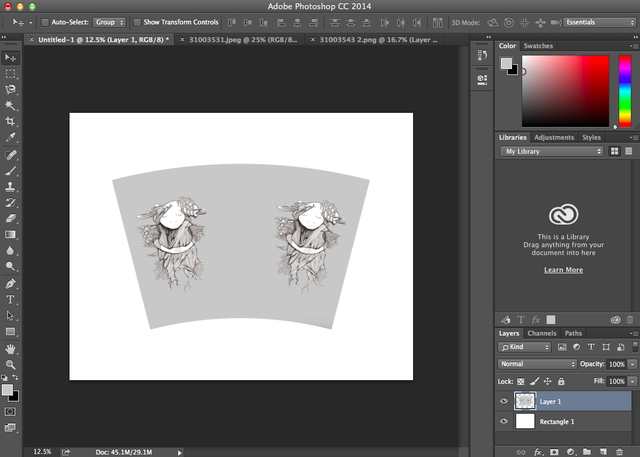Open the Fill slider dropdown arrow
The width and height of the screenshot is (640, 457).
click(632, 382)
